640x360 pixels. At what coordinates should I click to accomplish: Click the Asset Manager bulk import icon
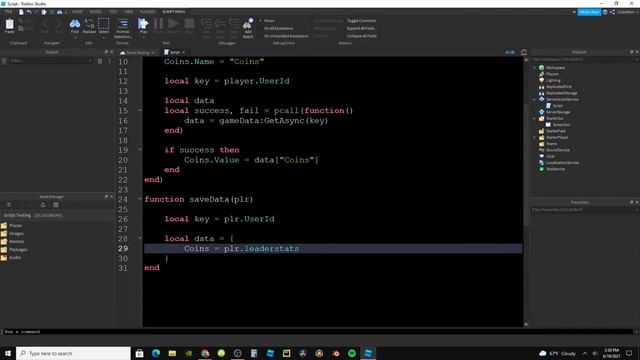click(x=43, y=205)
